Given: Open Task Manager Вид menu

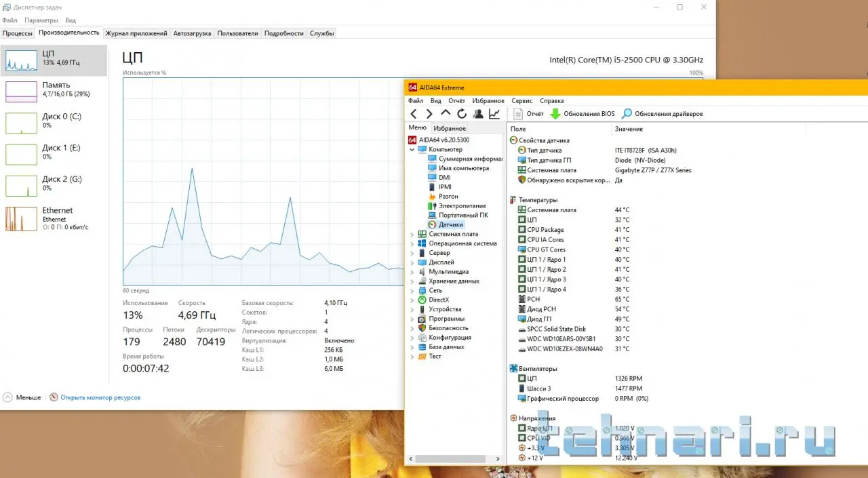Looking at the screenshot, I should pos(71,20).
